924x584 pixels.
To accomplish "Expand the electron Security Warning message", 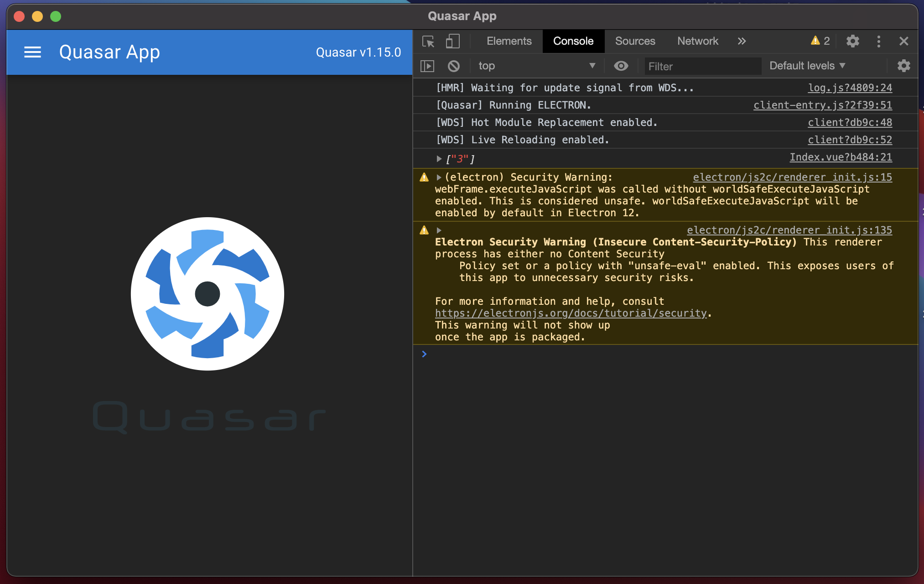I will tap(439, 177).
